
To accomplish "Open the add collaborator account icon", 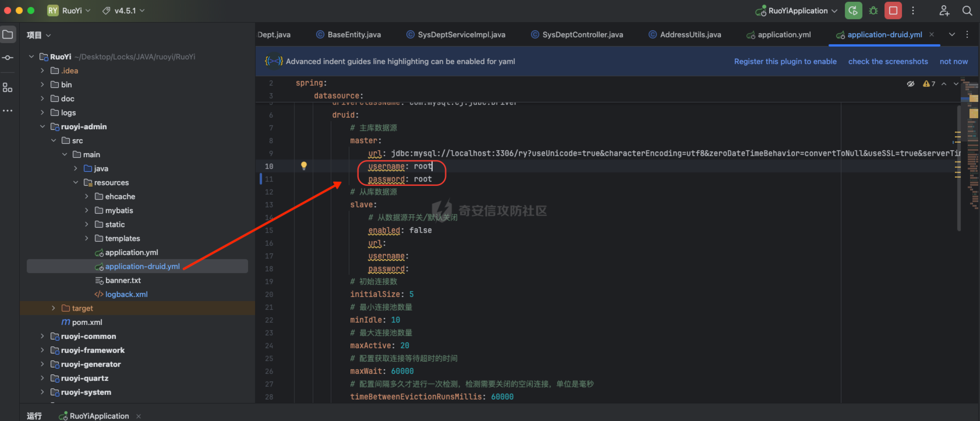I will (944, 11).
